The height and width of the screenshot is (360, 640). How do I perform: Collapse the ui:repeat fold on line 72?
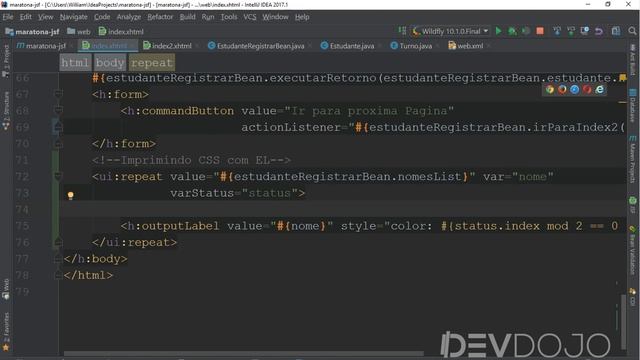58,176
